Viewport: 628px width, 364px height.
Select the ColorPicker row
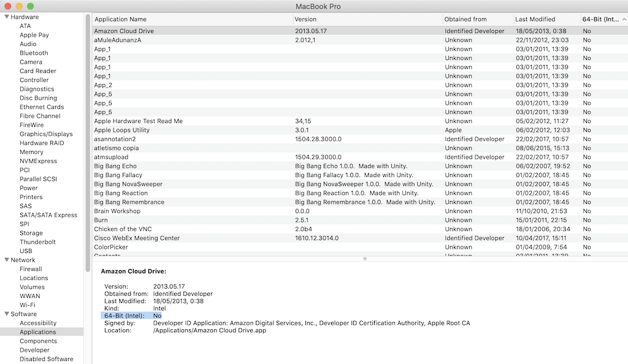[x=360, y=247]
